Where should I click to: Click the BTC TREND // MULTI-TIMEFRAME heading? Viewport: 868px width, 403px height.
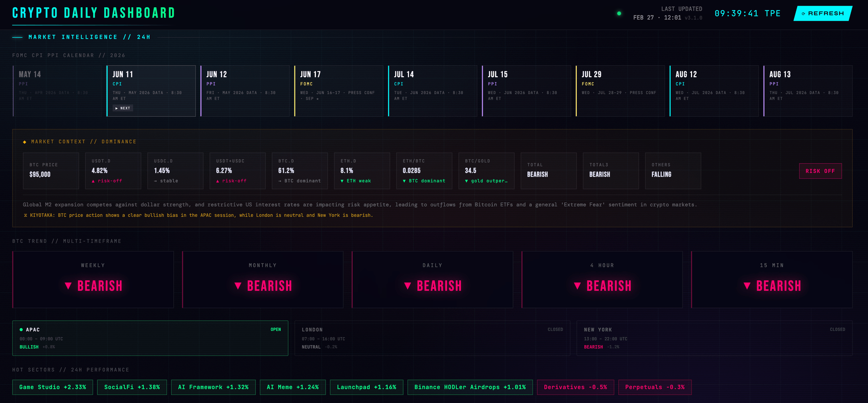tap(67, 241)
